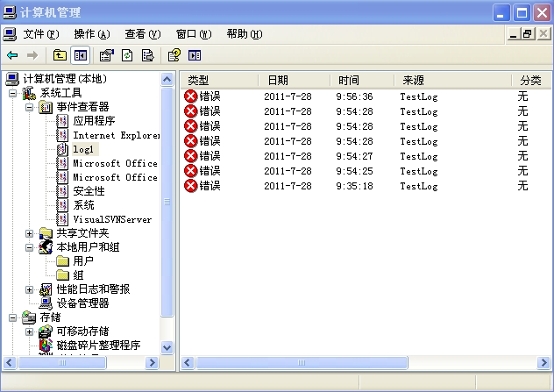554x392 pixels.
Task: Click the tree pane vertical scrollbar thumb
Action: pos(167,203)
